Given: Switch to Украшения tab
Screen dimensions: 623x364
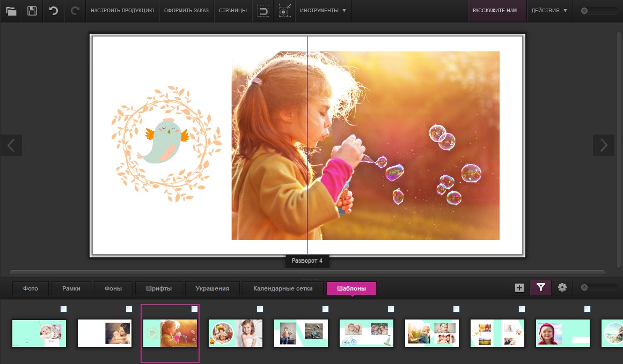Looking at the screenshot, I should pyautogui.click(x=212, y=288).
